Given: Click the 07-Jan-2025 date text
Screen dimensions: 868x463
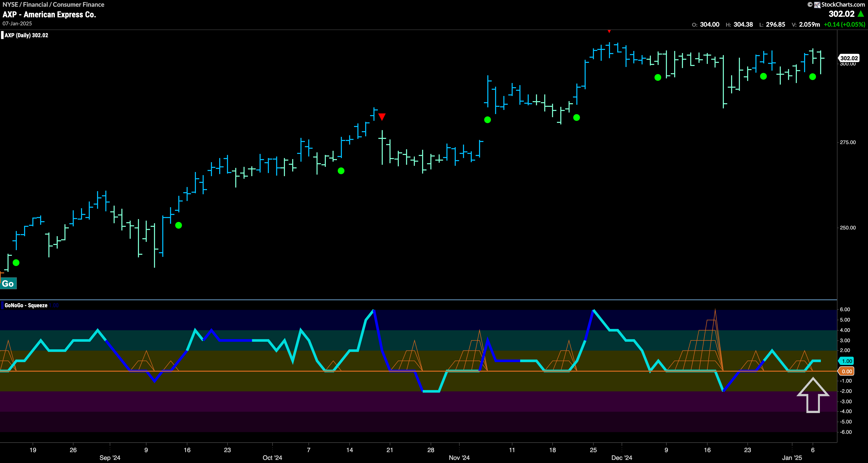Looking at the screenshot, I should point(17,24).
